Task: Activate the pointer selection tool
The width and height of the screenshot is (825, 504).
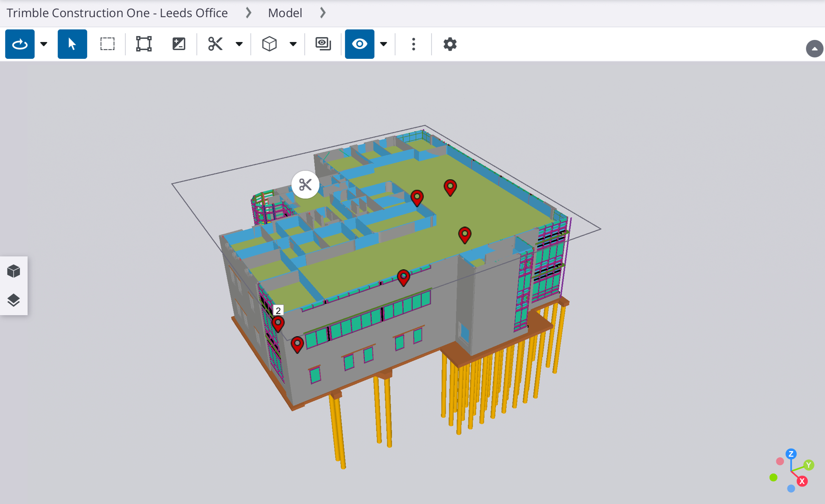Action: [x=72, y=44]
